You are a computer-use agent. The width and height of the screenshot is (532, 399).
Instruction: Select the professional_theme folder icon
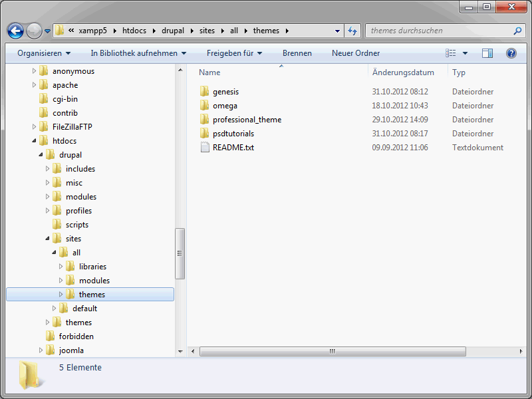click(x=204, y=120)
